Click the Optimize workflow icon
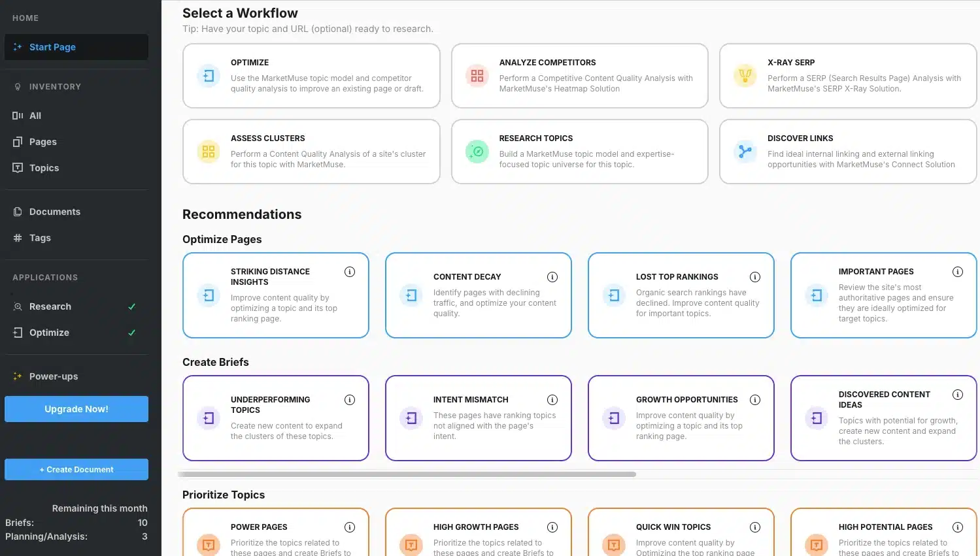Screen dimensions: 980x556 (209, 76)
